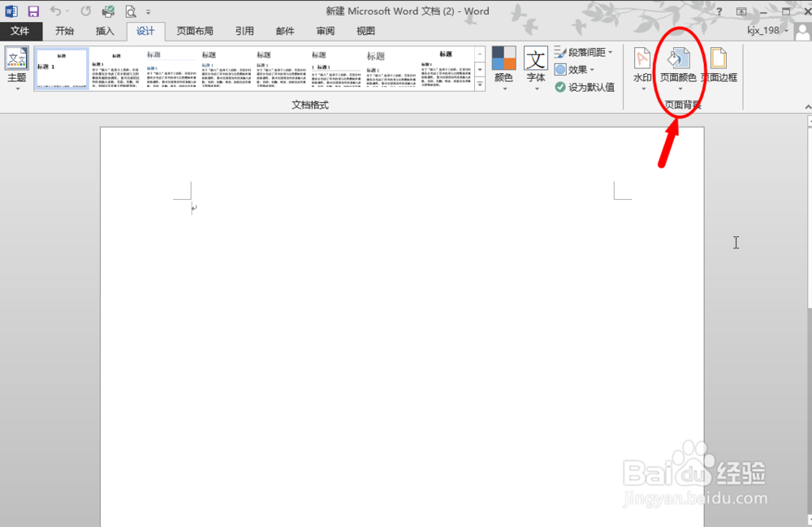Viewport: 812px width, 527px height.
Task: Click the user account avatar icon
Action: (803, 32)
